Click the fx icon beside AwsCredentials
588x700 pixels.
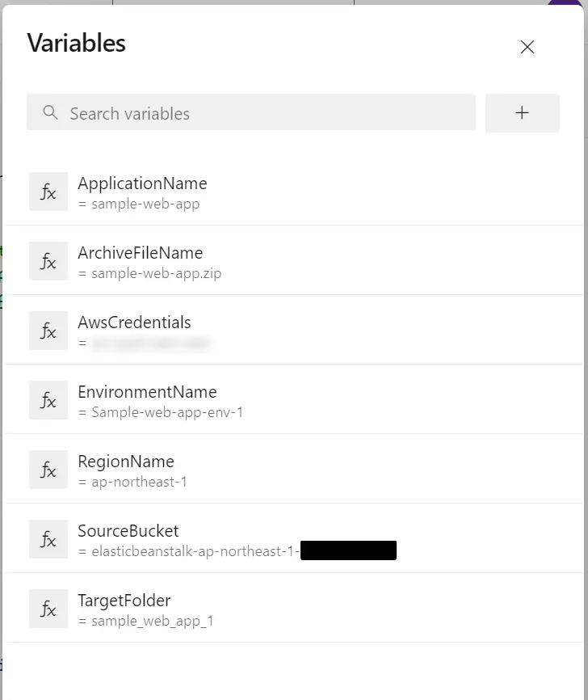(x=48, y=331)
